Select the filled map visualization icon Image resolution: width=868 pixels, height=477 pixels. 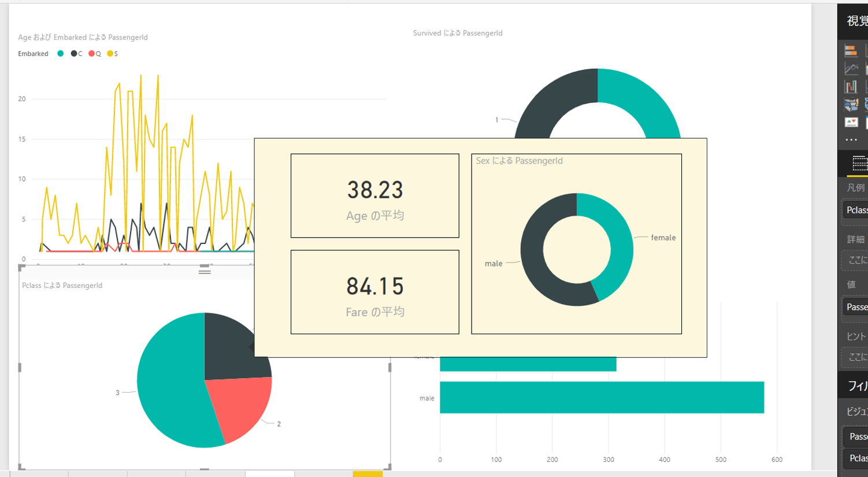[x=851, y=105]
